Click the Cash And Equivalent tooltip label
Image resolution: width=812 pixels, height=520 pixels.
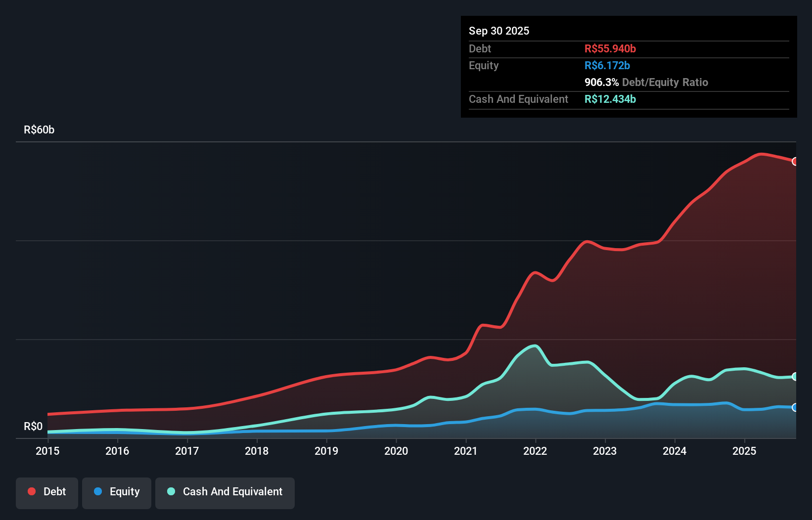click(518, 99)
